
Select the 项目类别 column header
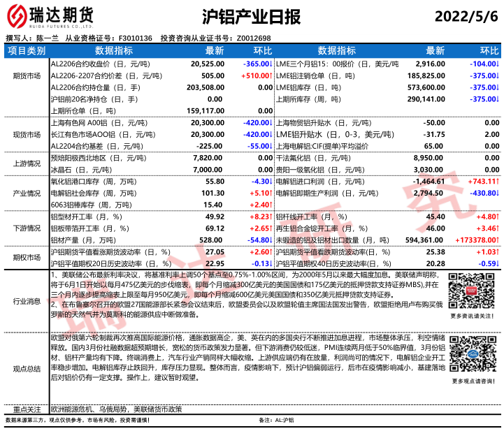tap(27, 51)
